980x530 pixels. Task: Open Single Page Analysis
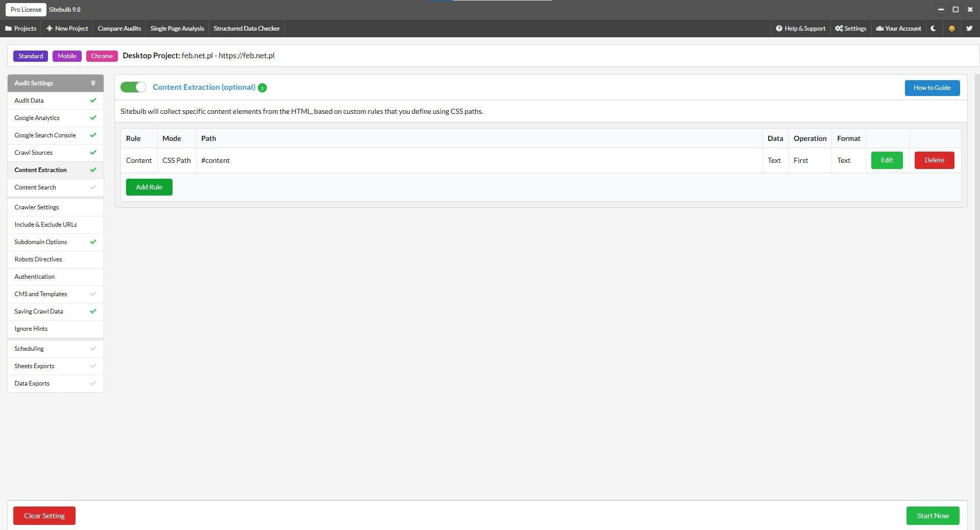click(x=177, y=29)
